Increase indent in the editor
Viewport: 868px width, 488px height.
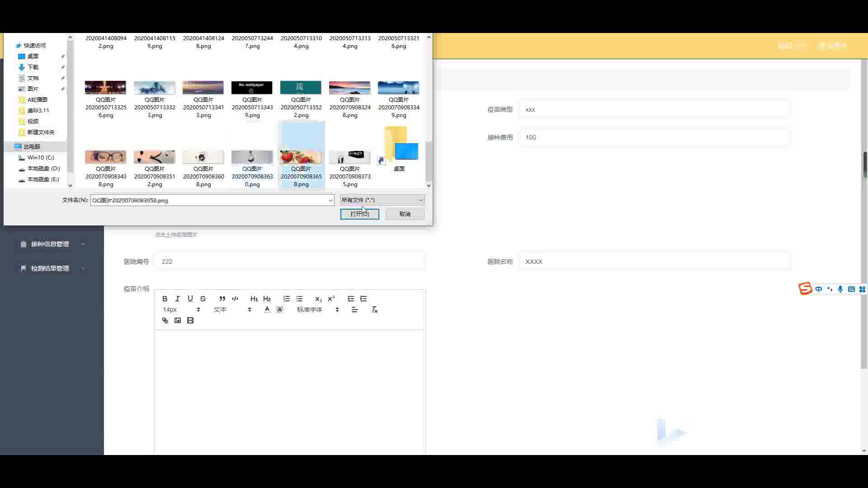(363, 299)
